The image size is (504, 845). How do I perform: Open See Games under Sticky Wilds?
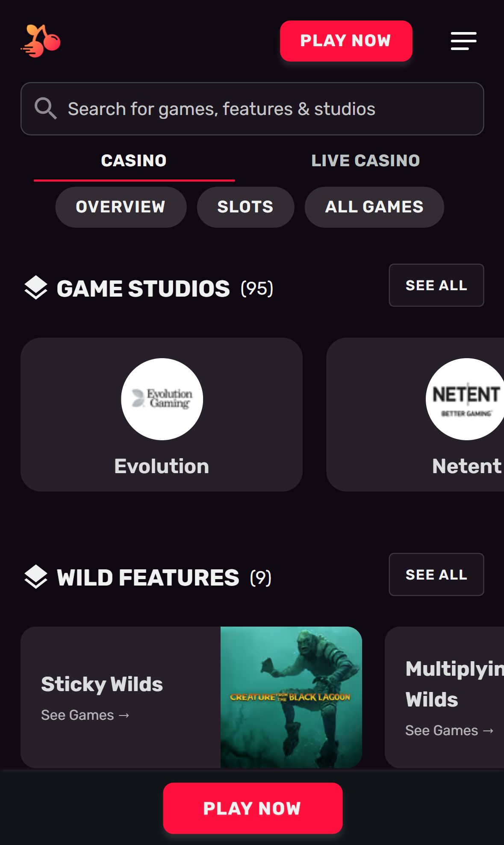click(85, 715)
